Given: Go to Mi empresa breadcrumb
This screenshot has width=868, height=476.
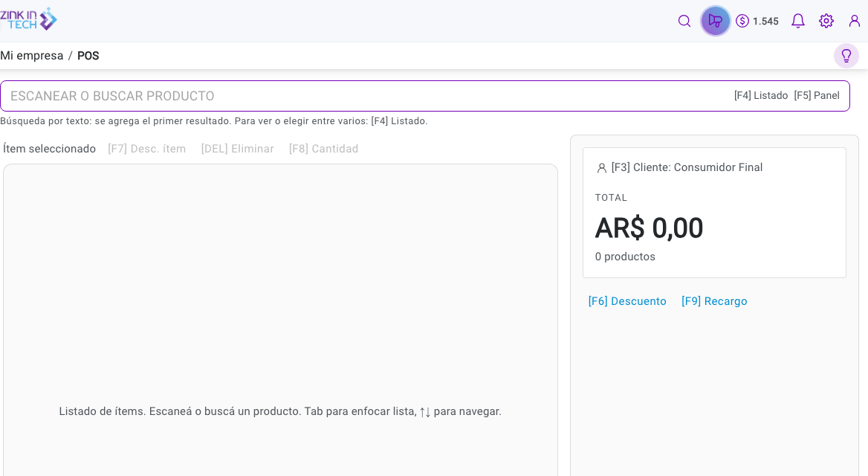Looking at the screenshot, I should pos(31,56).
